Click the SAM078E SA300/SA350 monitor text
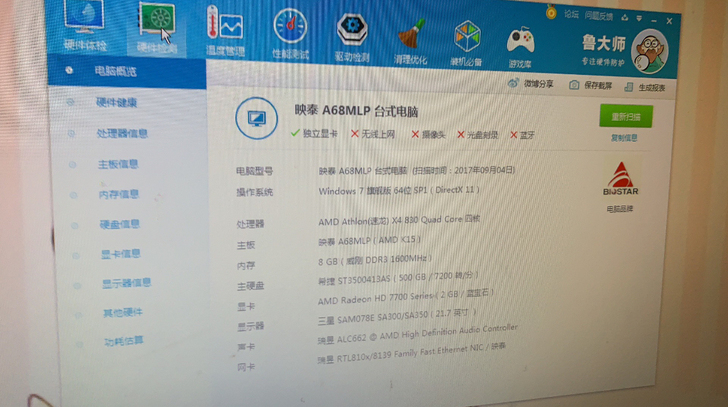Viewport: 728px width, 407px height. [x=397, y=317]
